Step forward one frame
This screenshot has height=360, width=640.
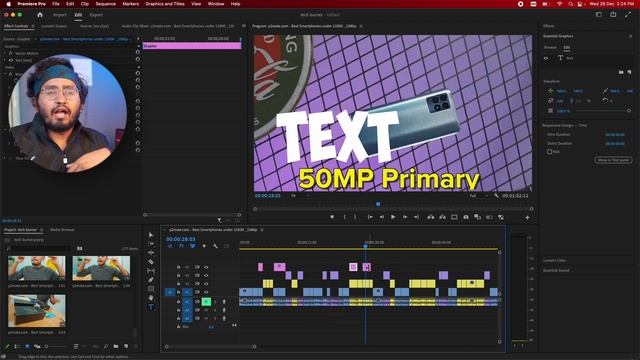click(x=405, y=217)
